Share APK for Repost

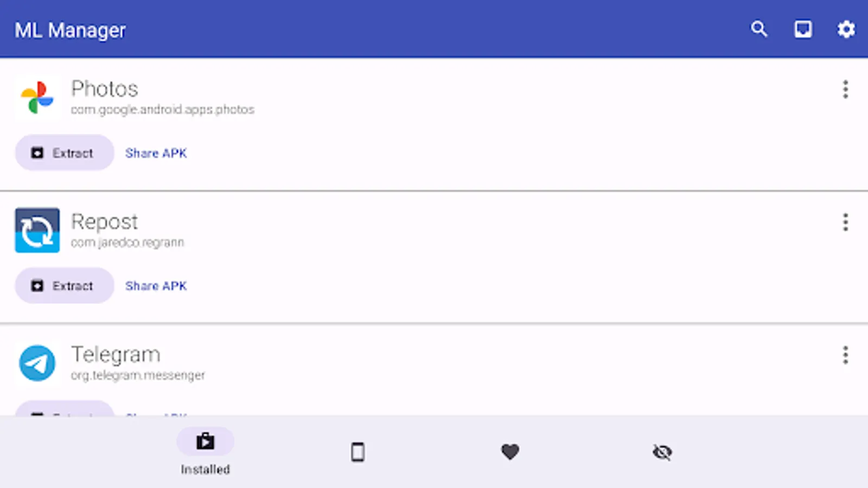click(156, 286)
